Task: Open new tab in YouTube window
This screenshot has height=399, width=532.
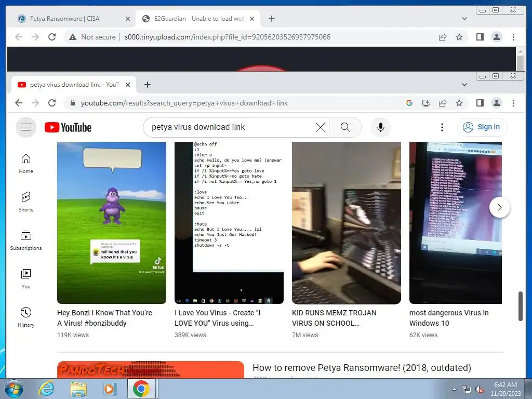Action: tap(147, 85)
